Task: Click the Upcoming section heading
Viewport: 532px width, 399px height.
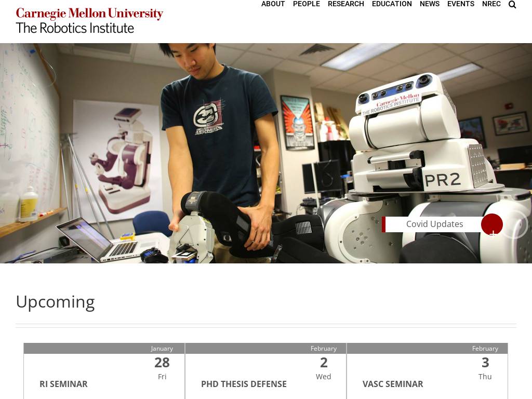Action: pos(55,302)
